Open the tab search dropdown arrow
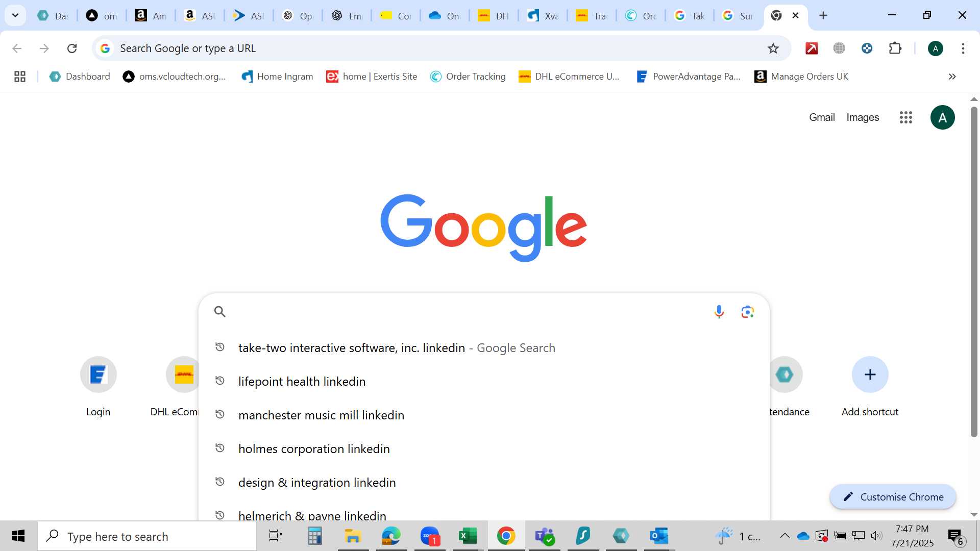 click(x=15, y=15)
